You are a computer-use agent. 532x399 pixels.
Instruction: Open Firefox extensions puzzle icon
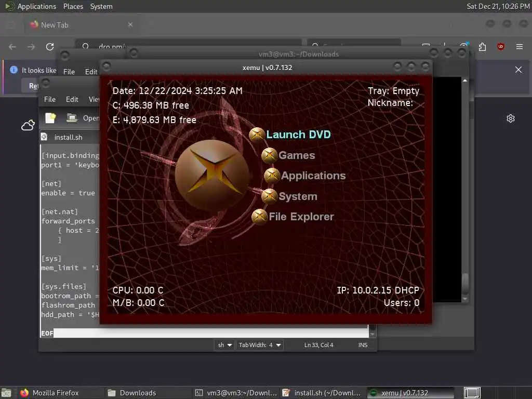tap(482, 47)
